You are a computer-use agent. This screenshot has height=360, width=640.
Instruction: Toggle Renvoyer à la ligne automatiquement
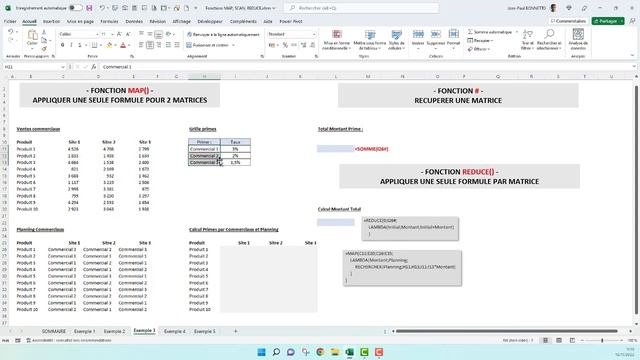coord(223,35)
